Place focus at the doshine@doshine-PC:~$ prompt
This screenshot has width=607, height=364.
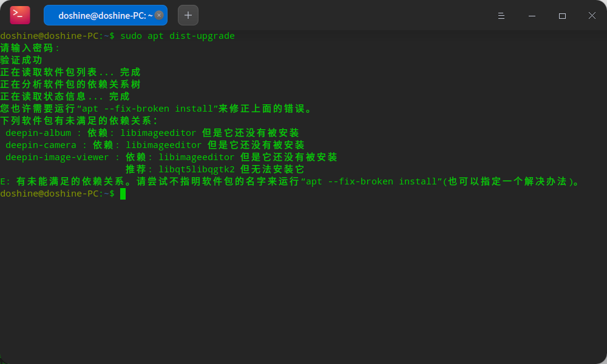[x=58, y=193]
